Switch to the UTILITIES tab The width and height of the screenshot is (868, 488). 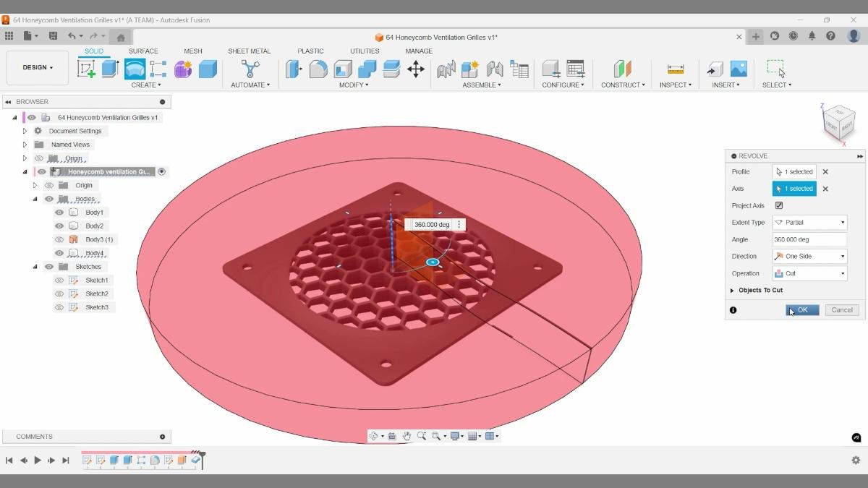tap(365, 51)
